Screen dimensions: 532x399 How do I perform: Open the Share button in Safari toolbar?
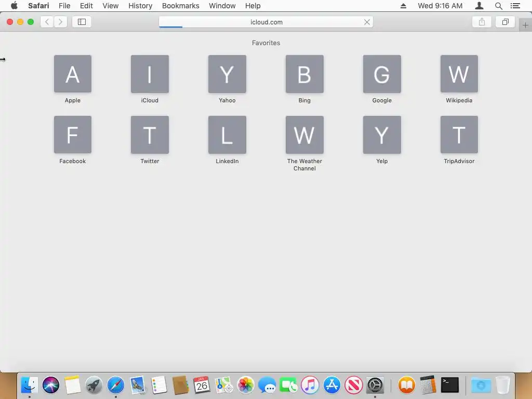pyautogui.click(x=482, y=22)
